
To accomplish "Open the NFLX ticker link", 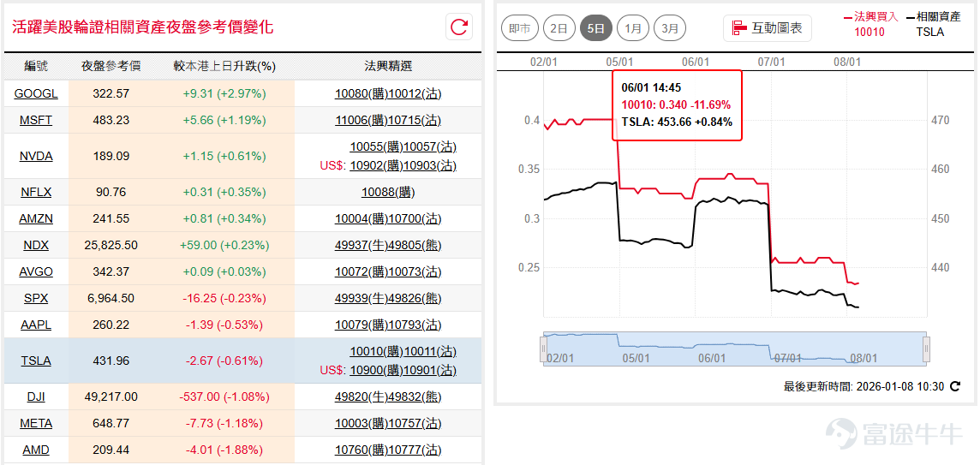I will click(36, 192).
